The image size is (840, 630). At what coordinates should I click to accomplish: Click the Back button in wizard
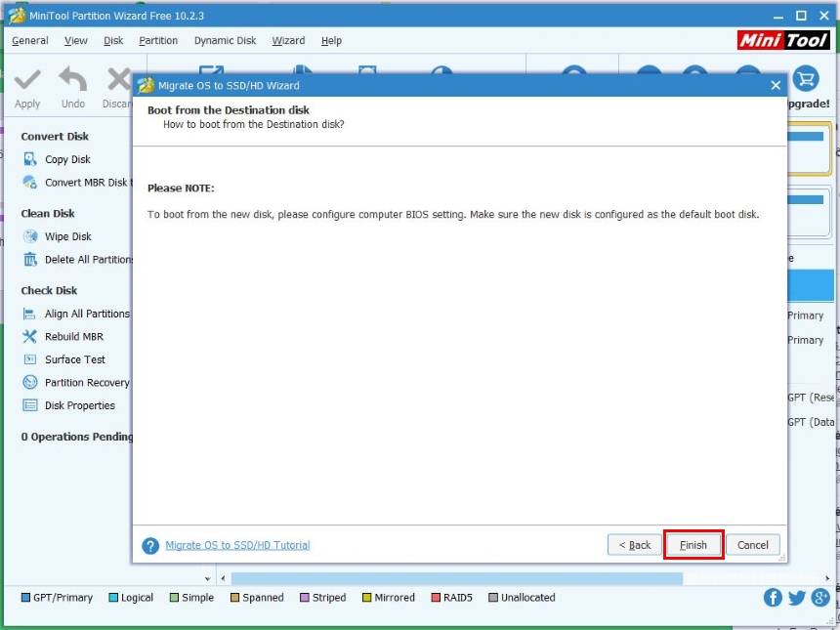click(634, 545)
